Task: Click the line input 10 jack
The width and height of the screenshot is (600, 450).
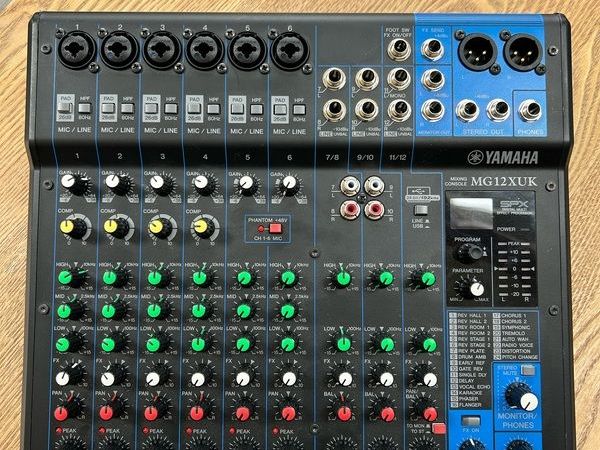Action: pos(366,110)
